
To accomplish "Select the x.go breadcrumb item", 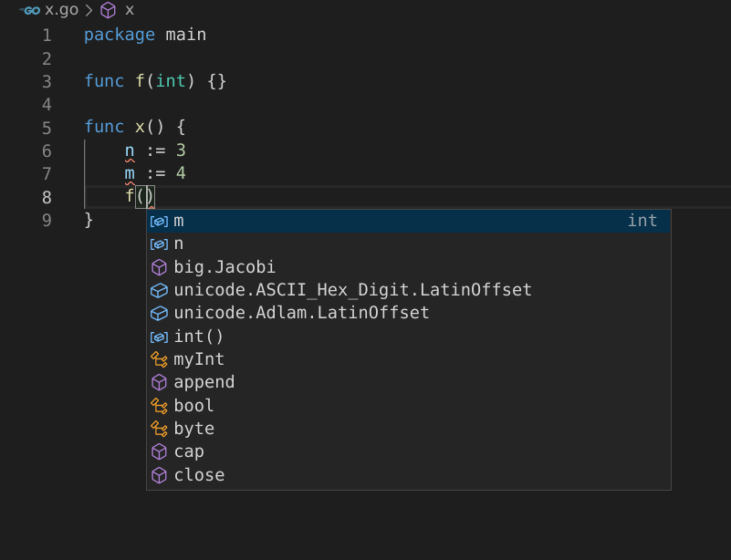I will (x=61, y=10).
